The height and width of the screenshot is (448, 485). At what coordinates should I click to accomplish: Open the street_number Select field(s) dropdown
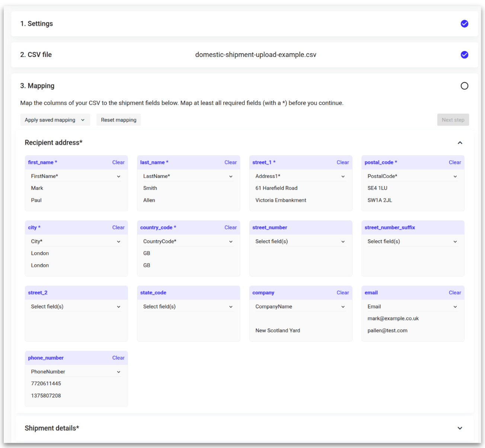pyautogui.click(x=300, y=241)
